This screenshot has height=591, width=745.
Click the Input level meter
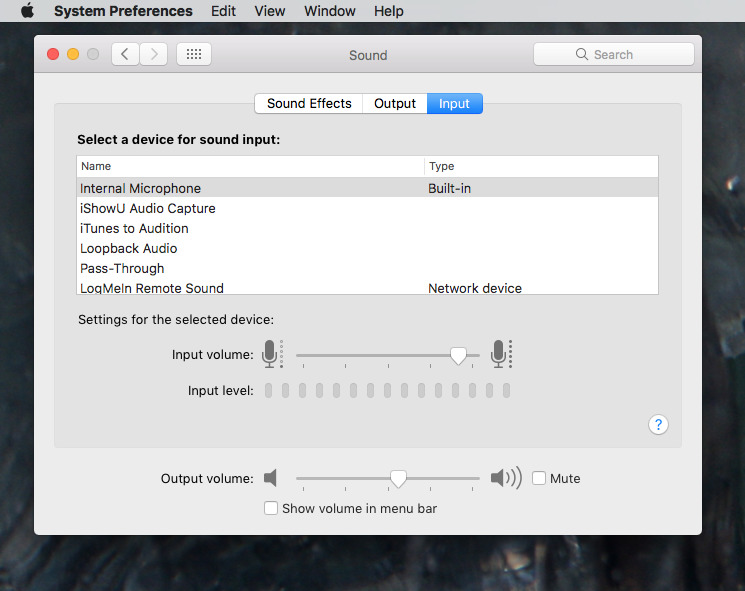tap(387, 391)
